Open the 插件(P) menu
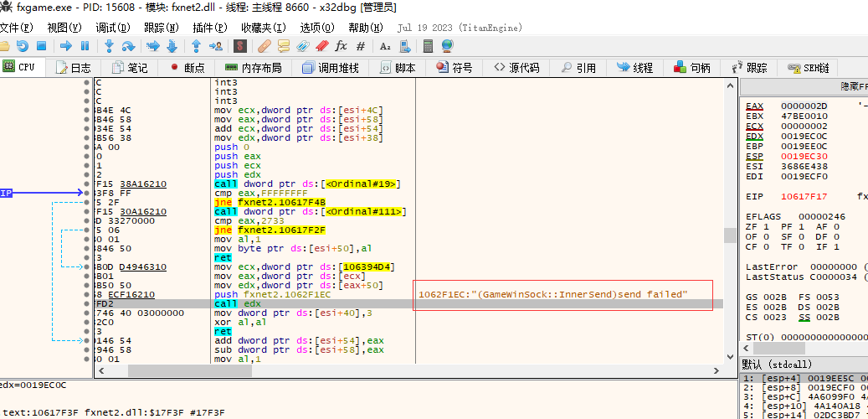This screenshot has width=868, height=419. click(210, 27)
